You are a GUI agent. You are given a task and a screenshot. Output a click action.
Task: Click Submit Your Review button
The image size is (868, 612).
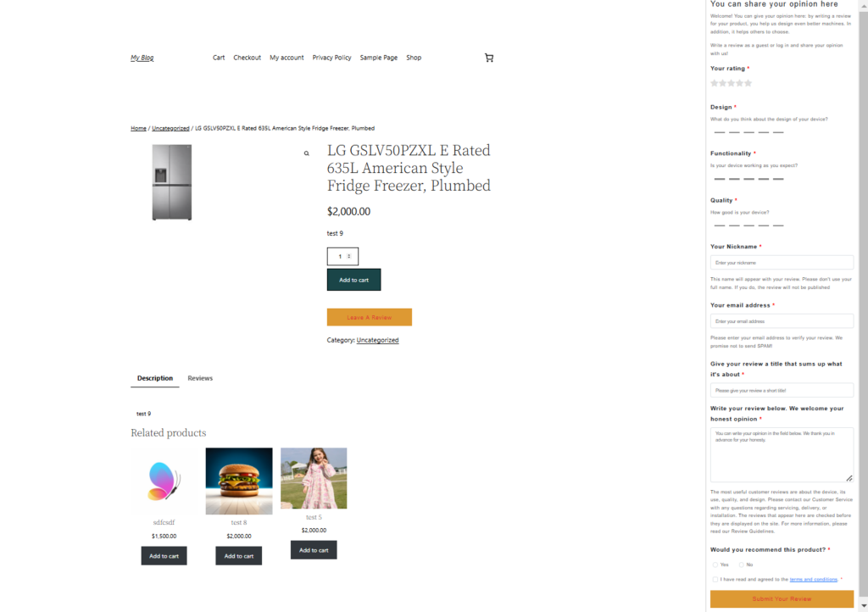782,598
